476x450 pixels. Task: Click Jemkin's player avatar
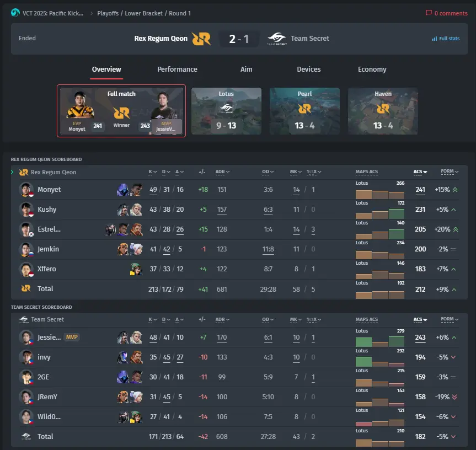(26, 249)
